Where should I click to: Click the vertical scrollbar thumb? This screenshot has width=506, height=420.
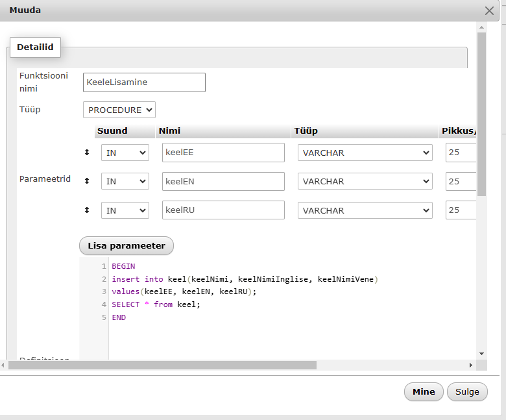pos(481,114)
